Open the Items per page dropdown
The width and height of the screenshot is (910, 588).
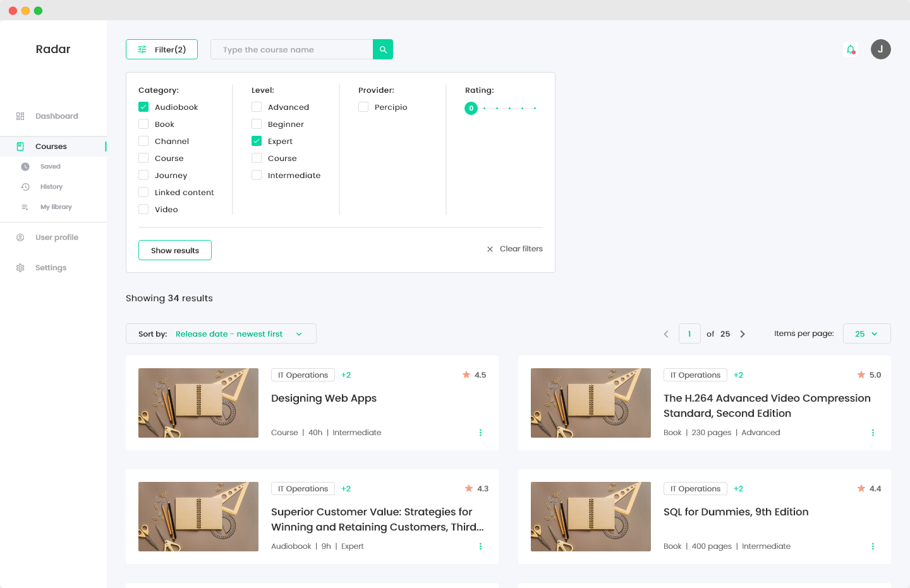(866, 333)
